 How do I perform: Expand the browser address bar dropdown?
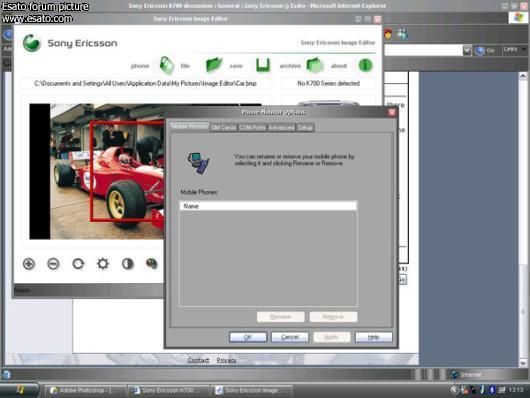467,50
